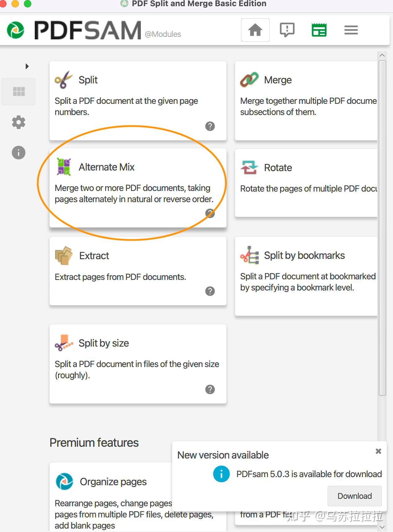This screenshot has height=532, width=393.
Task: Open the Split by bookmarks module icon
Action: pyautogui.click(x=249, y=255)
